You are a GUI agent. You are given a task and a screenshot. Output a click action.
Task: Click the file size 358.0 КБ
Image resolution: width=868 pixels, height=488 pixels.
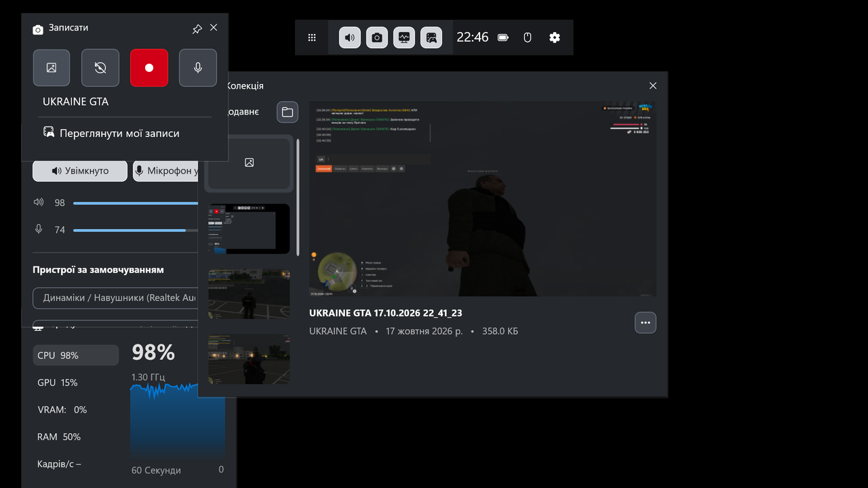[500, 331]
